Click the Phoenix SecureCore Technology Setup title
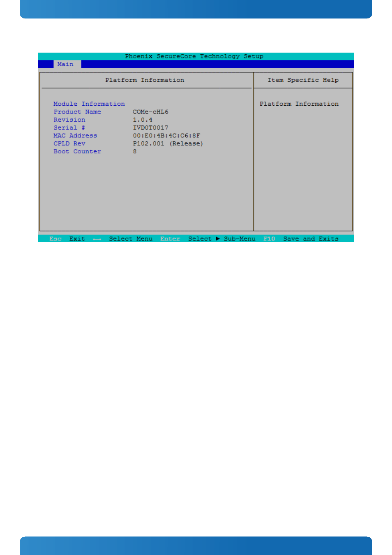This screenshot has height=555, width=392. [x=194, y=56]
